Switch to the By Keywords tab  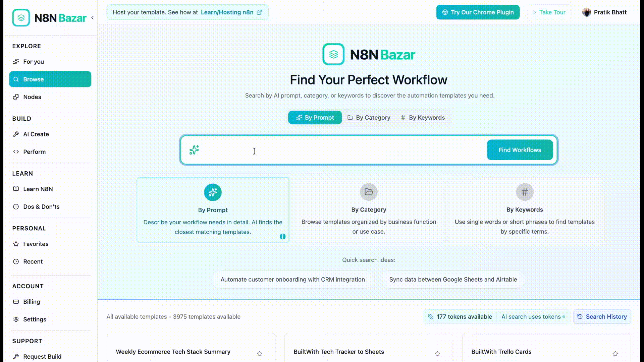[x=423, y=118]
